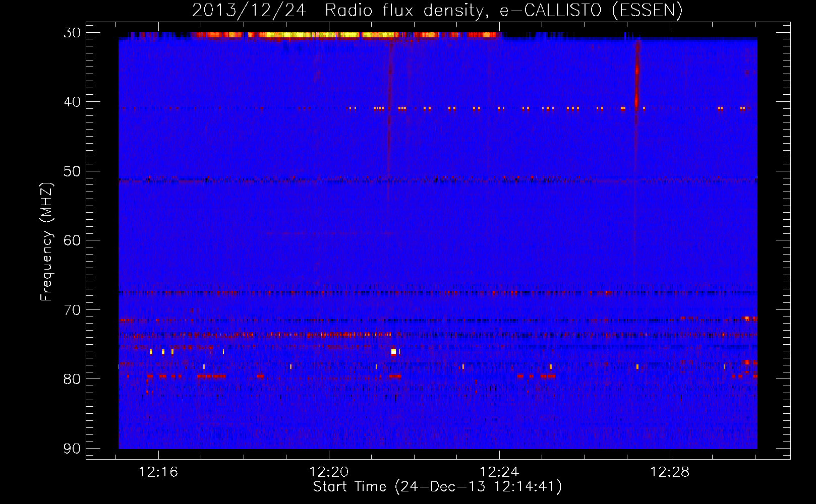Click the 12:20 time tick label
The image size is (816, 504).
tap(329, 472)
